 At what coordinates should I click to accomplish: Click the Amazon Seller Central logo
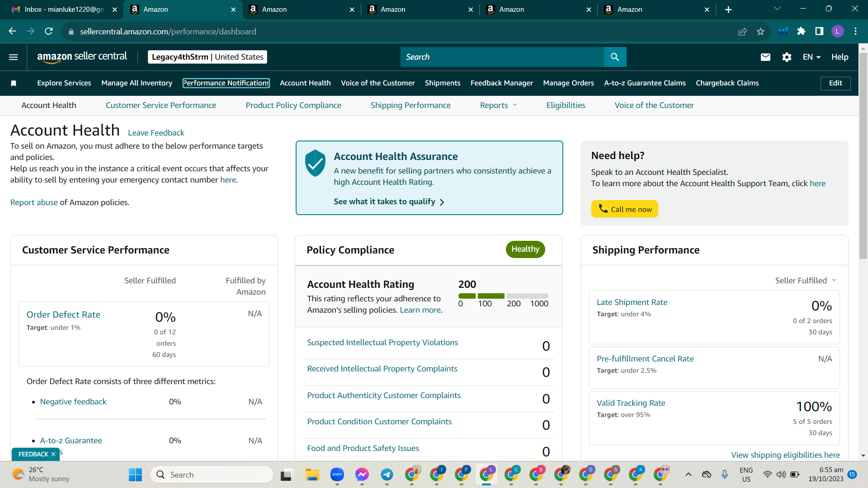coord(82,57)
